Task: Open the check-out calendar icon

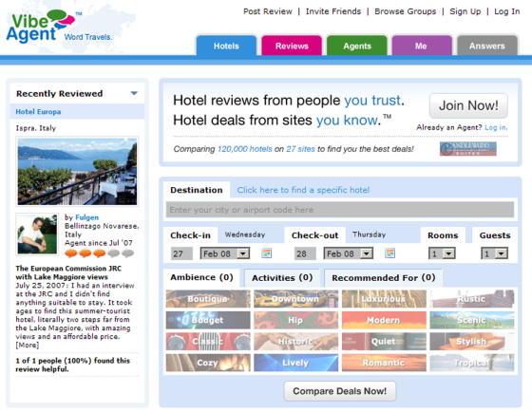Action: point(389,253)
